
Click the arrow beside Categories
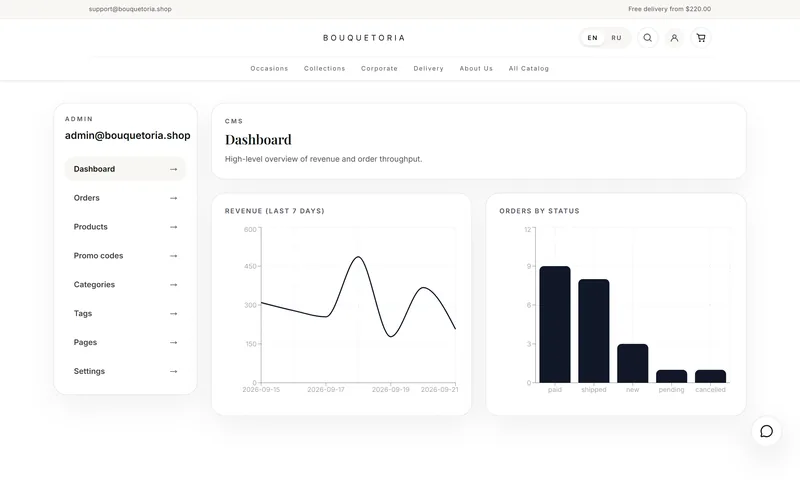click(173, 285)
